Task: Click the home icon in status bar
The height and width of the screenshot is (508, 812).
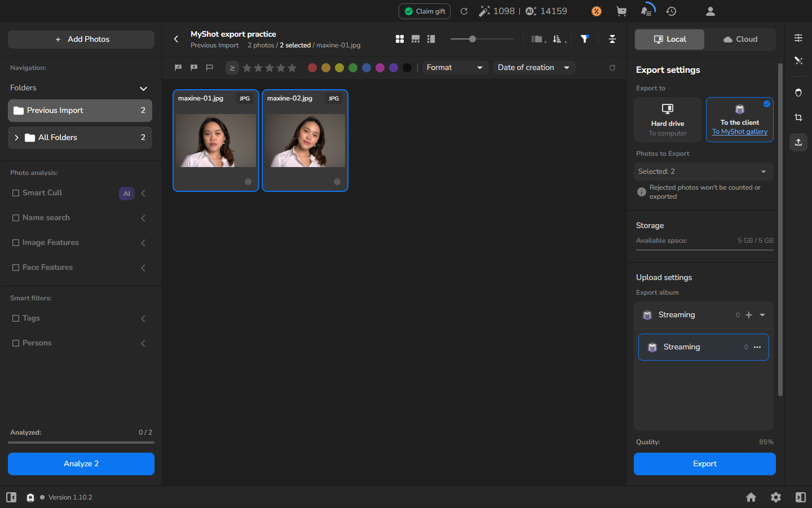Action: [x=751, y=497]
